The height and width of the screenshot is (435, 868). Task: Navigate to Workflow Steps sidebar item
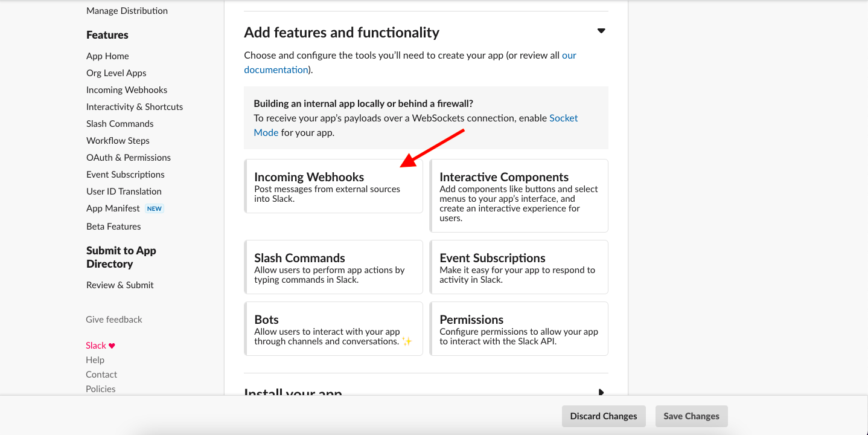118,141
